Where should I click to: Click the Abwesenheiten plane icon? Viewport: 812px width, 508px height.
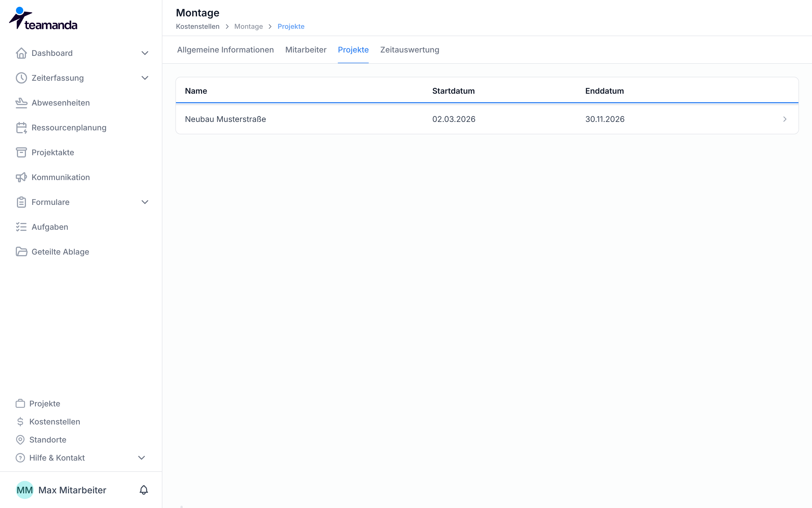pyautogui.click(x=21, y=103)
